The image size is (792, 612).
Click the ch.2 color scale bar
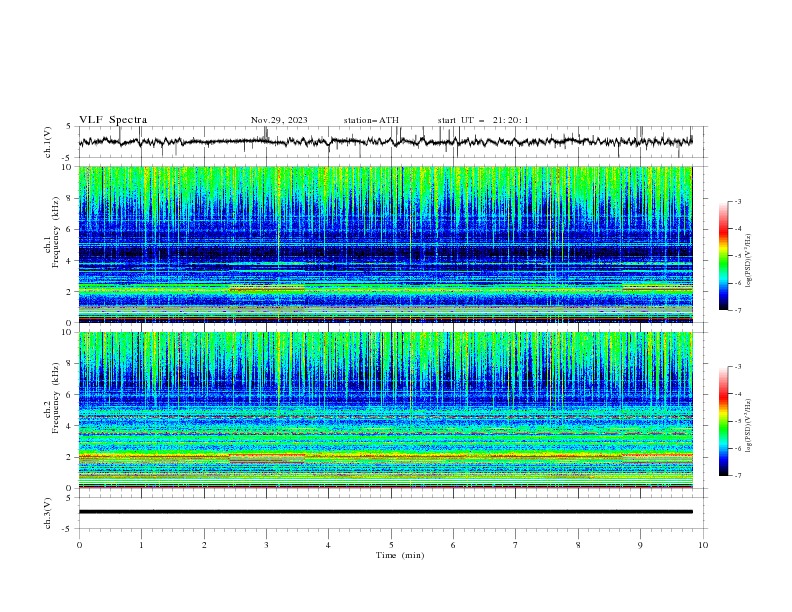(x=723, y=421)
